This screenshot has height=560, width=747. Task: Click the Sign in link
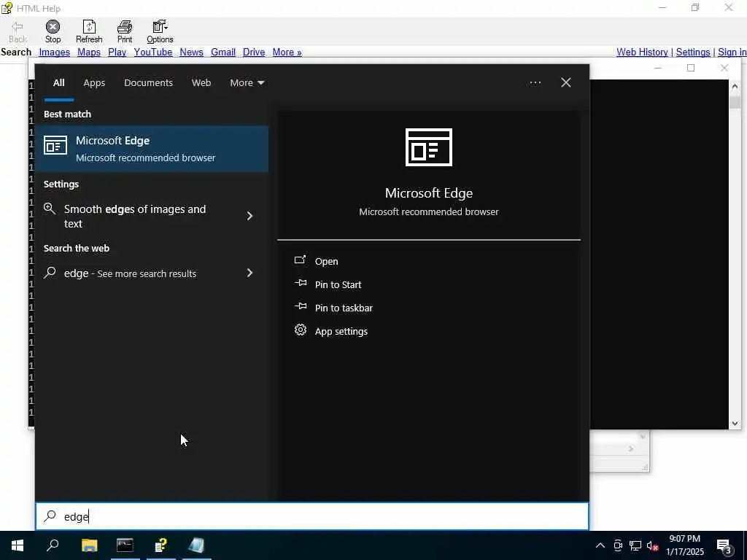(732, 52)
